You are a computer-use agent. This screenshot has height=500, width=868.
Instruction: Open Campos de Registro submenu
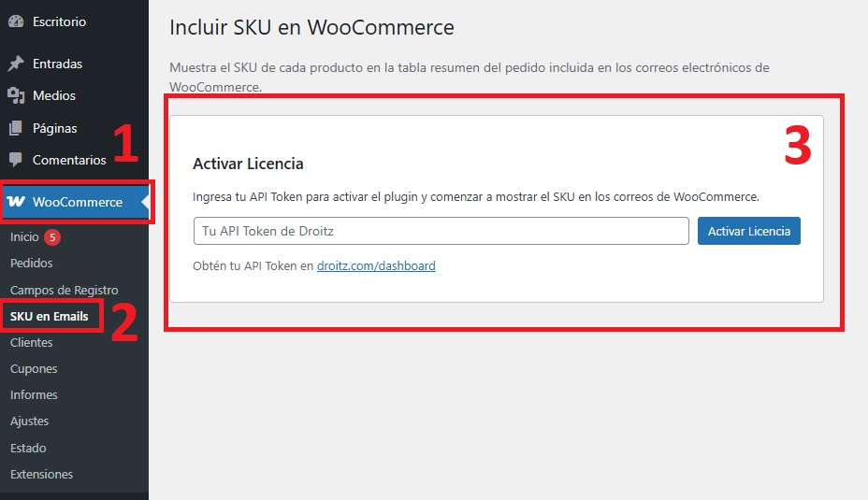pyautogui.click(x=64, y=291)
